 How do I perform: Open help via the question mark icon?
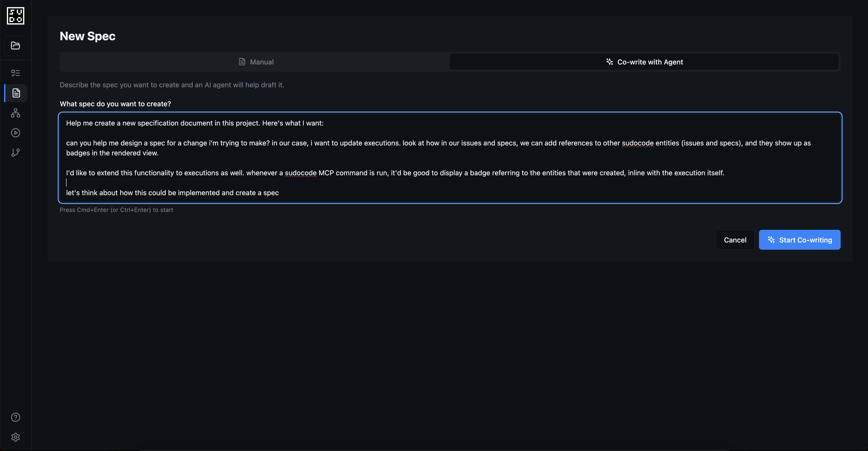click(x=16, y=417)
